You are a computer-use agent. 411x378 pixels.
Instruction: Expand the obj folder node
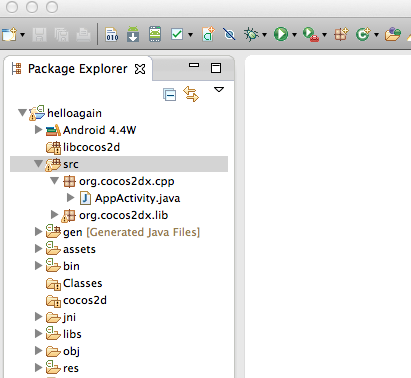click(x=38, y=351)
